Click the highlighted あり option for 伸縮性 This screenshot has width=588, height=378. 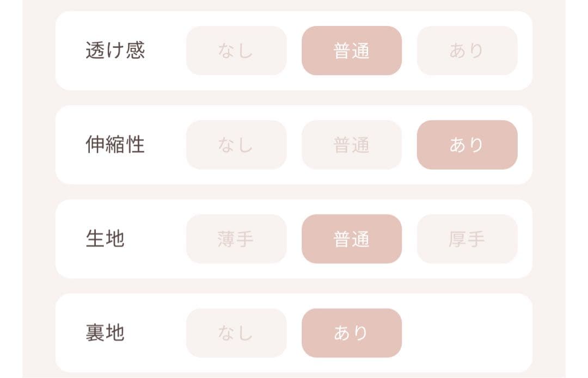pos(467,145)
